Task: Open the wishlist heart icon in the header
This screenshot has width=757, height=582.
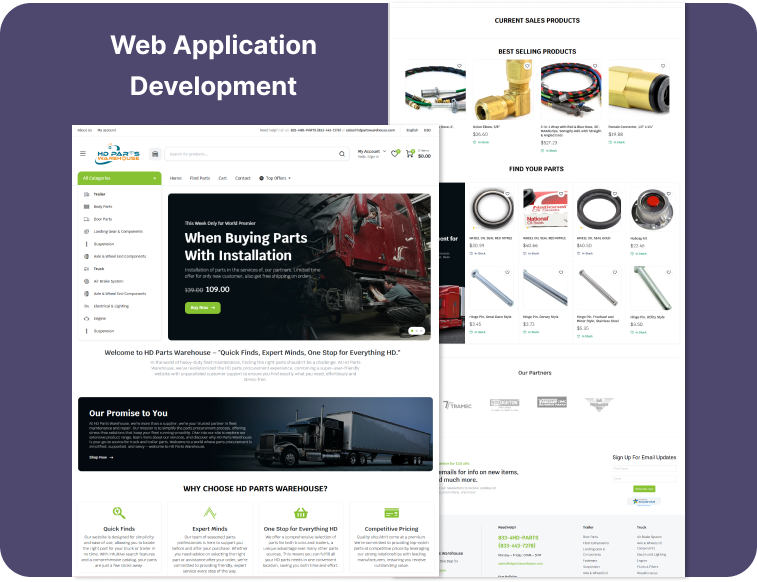Action: tap(395, 153)
